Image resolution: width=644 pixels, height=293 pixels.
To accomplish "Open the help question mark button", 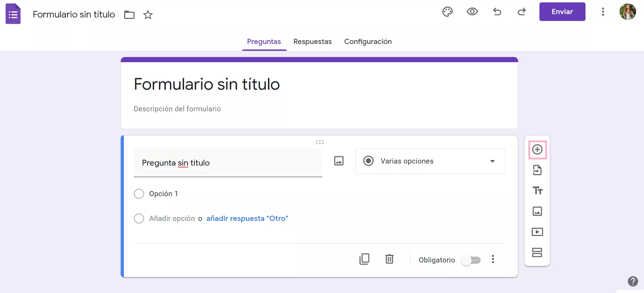I will (633, 281).
